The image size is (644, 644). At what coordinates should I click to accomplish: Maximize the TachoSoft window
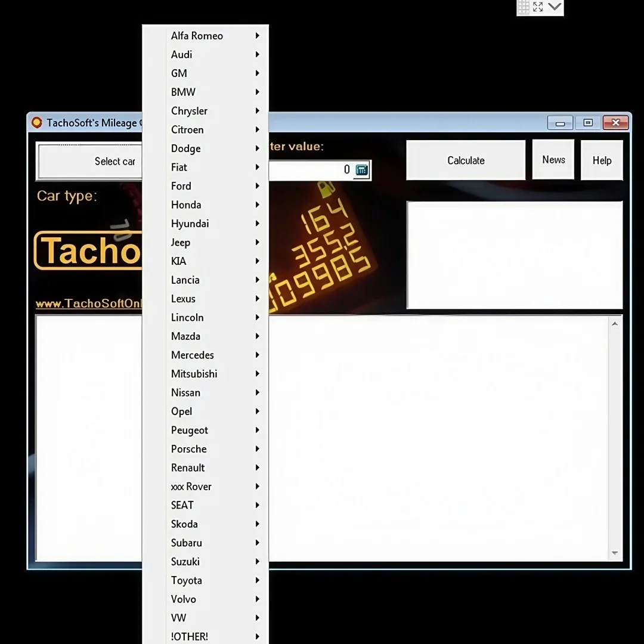click(588, 123)
